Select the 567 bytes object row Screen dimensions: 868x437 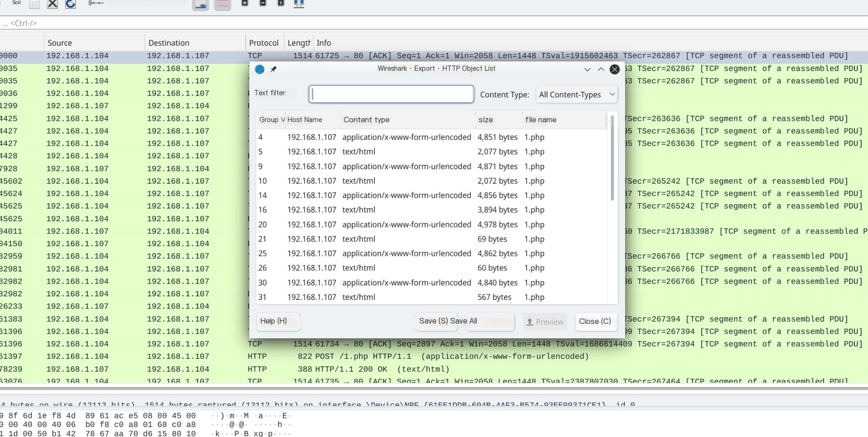431,297
